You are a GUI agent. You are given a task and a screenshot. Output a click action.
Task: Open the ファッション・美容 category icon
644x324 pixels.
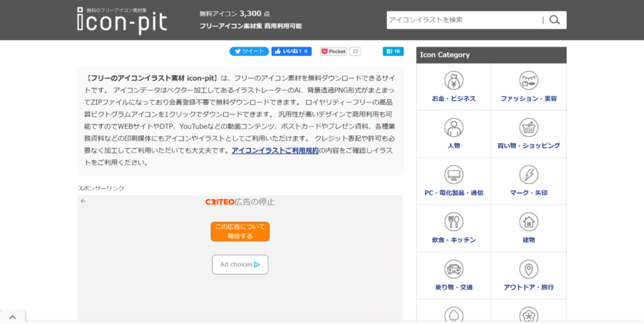click(528, 81)
